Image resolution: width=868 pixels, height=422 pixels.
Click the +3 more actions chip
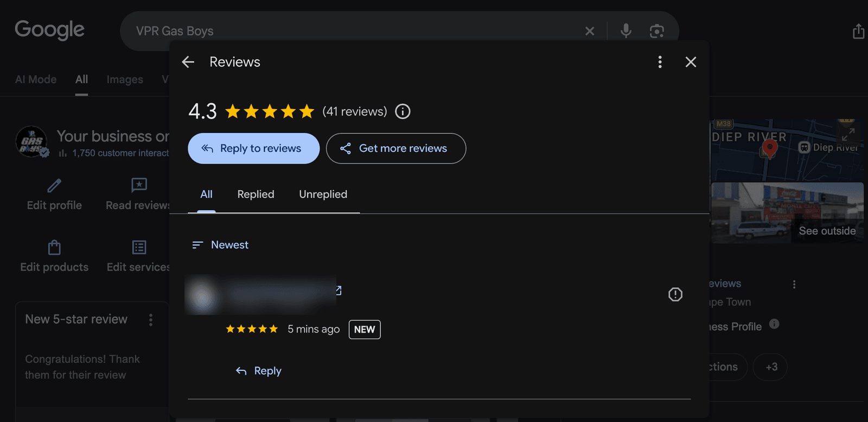[x=771, y=367]
